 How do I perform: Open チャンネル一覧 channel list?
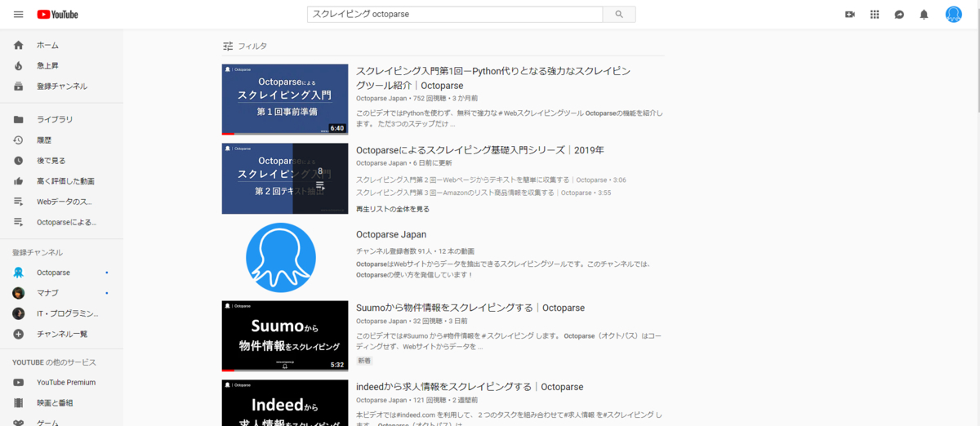tap(61, 333)
